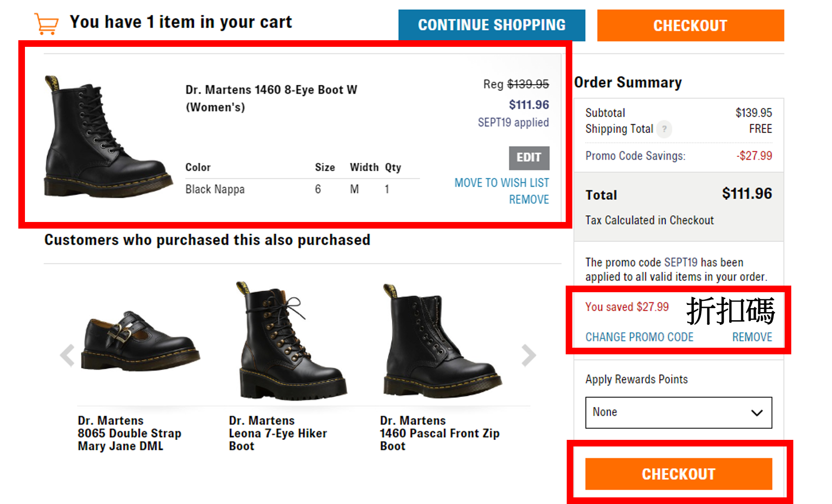This screenshot has height=504, width=832.
Task: Click the top Checkout button
Action: (x=690, y=25)
